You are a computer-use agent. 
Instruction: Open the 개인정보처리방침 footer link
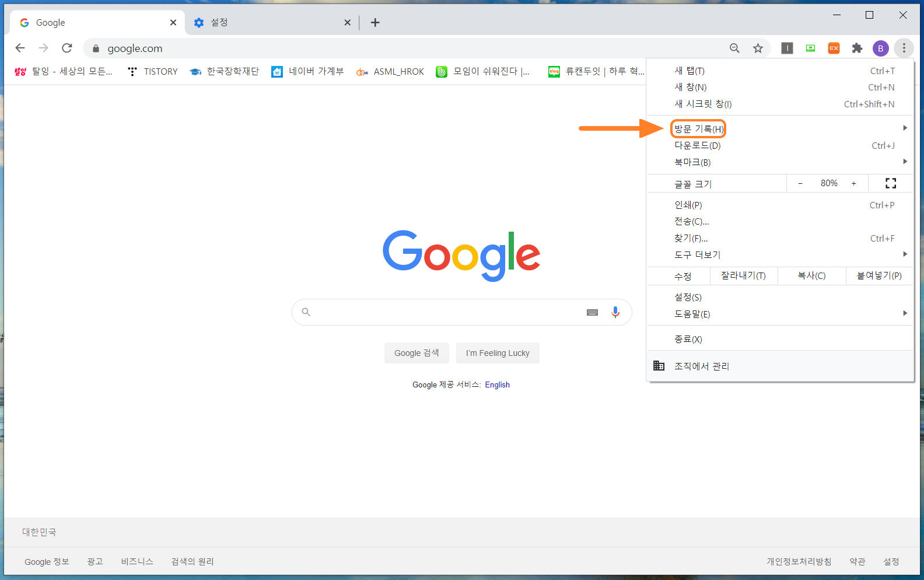click(x=799, y=561)
